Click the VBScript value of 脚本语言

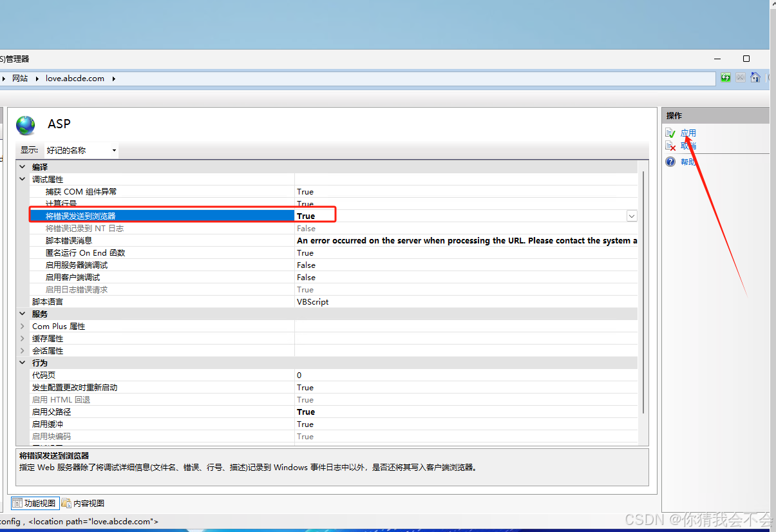point(312,301)
